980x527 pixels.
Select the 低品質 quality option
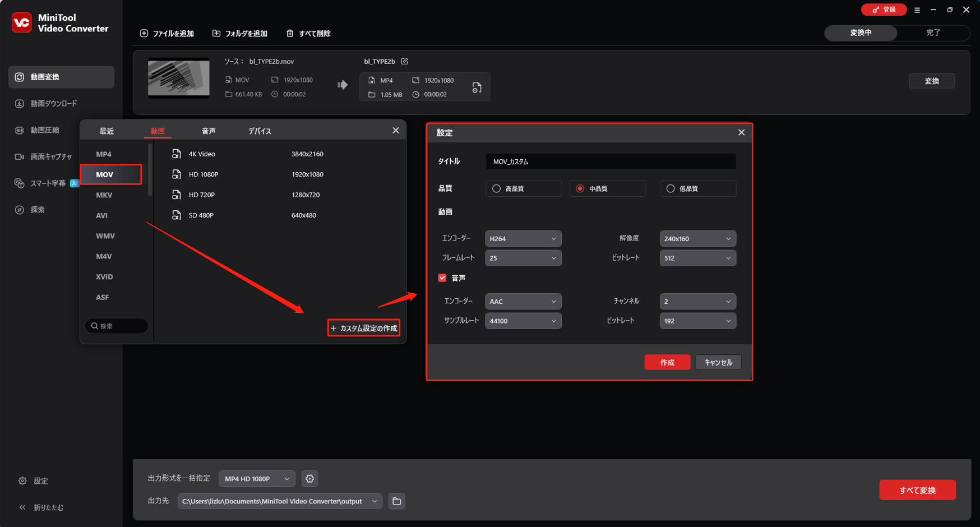pos(671,188)
